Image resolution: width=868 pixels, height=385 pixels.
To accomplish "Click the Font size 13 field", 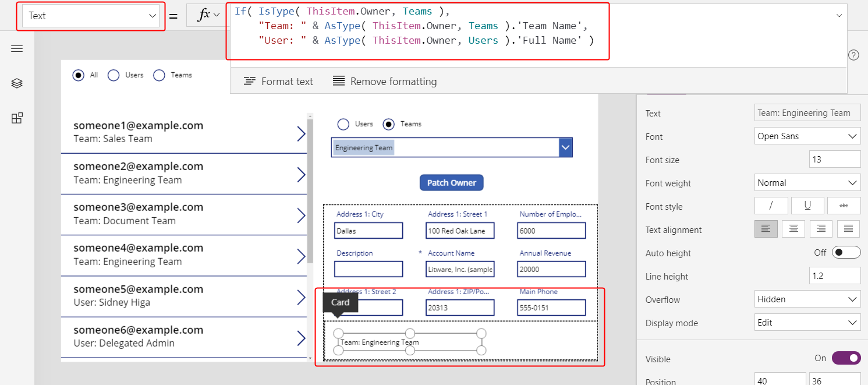I will pos(835,160).
